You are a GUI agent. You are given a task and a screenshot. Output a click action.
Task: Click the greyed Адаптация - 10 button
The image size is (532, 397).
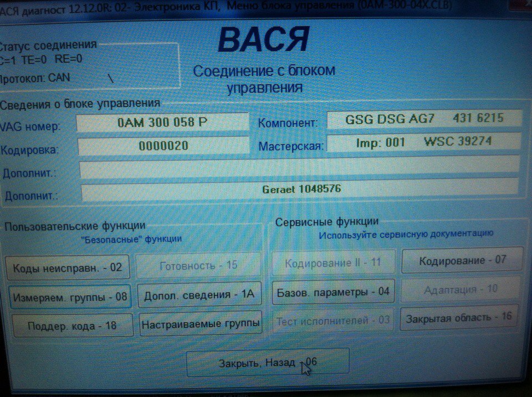[461, 289]
